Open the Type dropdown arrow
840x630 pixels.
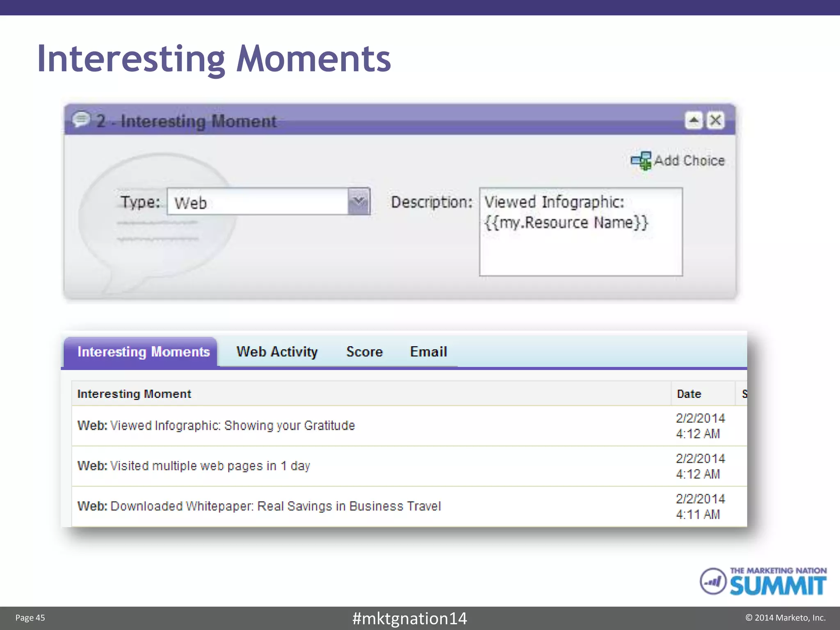(x=359, y=201)
